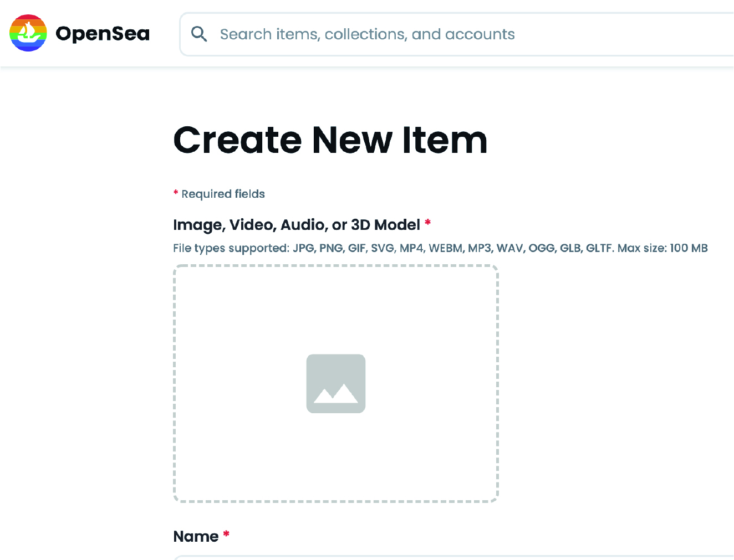Click the red asterisk next to Name

(226, 534)
